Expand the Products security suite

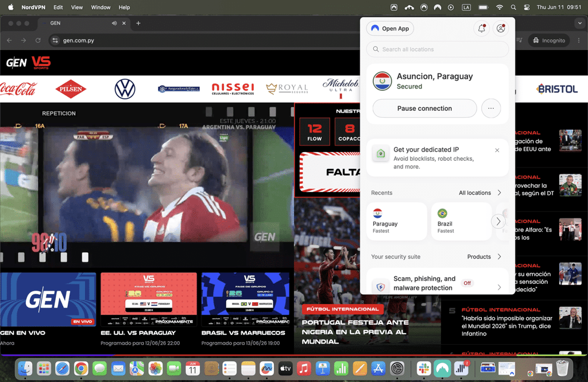483,257
